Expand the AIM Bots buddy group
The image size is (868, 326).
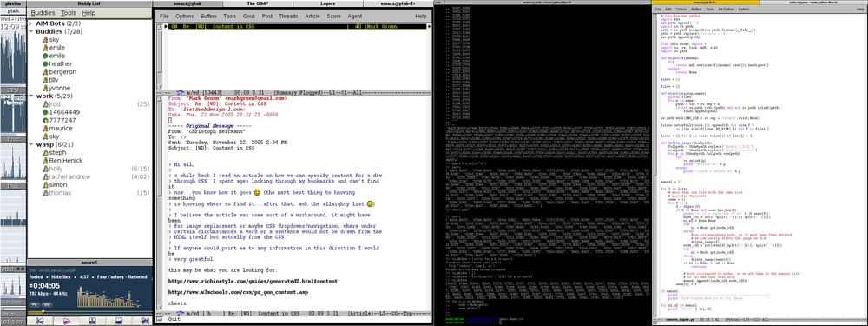click(31, 23)
